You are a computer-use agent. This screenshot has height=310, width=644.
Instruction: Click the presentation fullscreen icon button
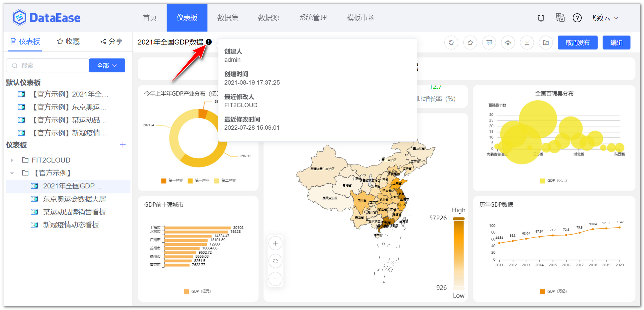click(489, 43)
